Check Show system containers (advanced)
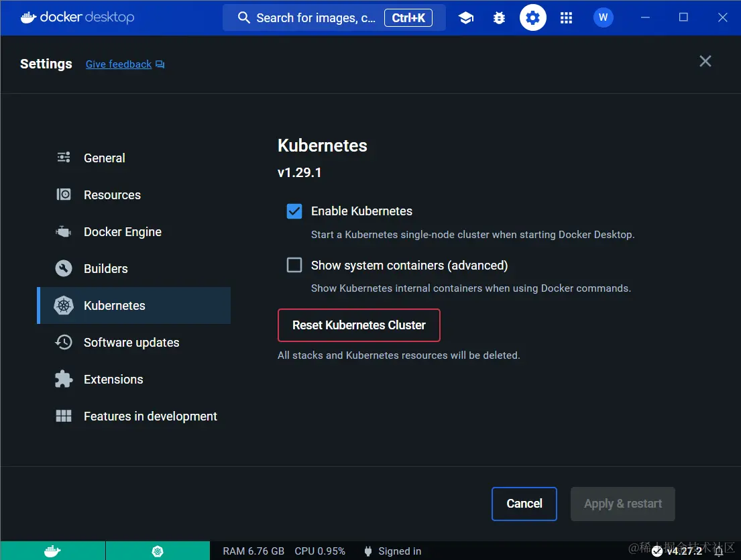This screenshot has width=741, height=560. click(x=294, y=265)
